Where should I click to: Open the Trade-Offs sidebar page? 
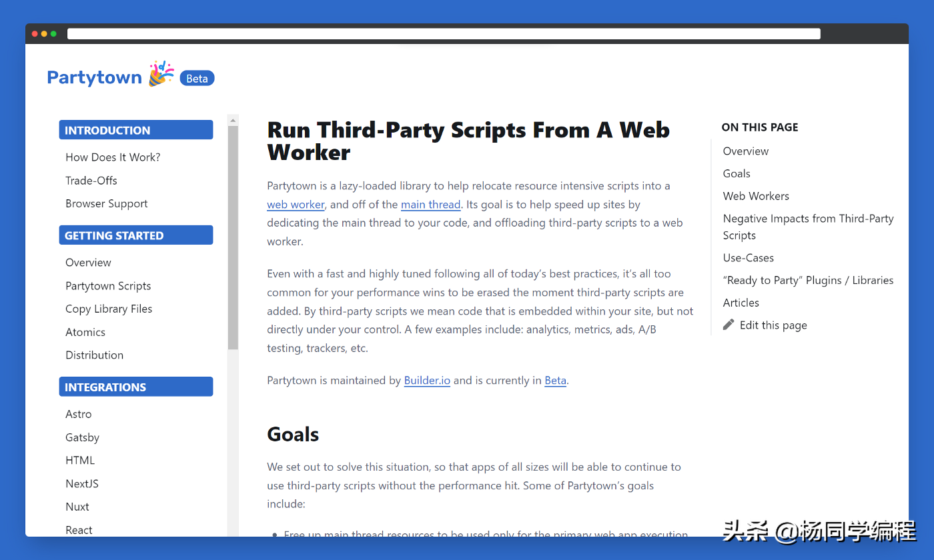click(91, 181)
